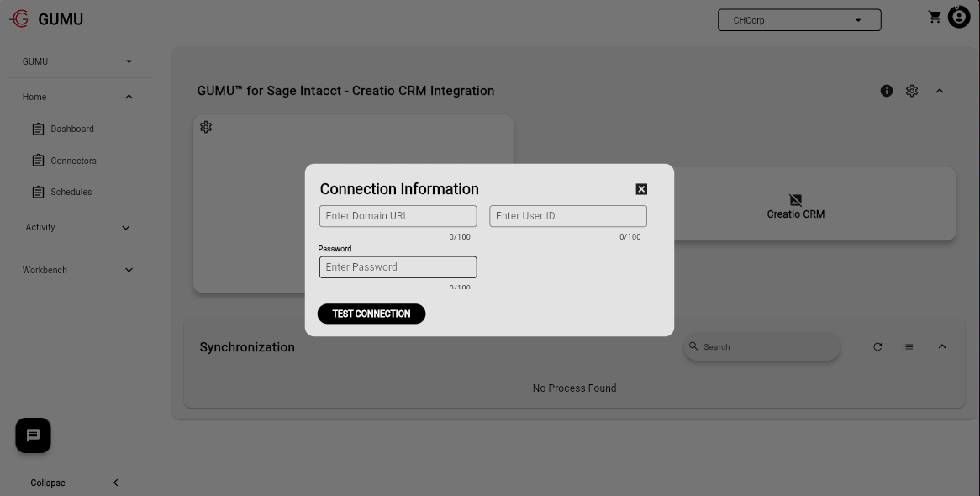Click the 'No Process Found' text
980x496 pixels.
coord(574,388)
